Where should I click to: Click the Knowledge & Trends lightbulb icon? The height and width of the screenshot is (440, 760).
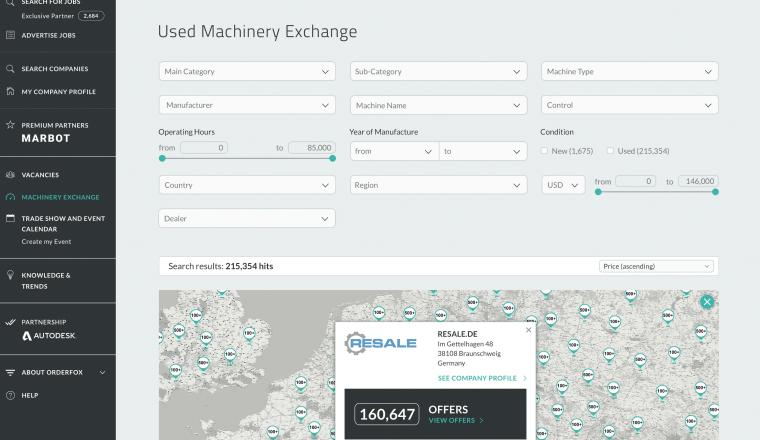tap(10, 274)
